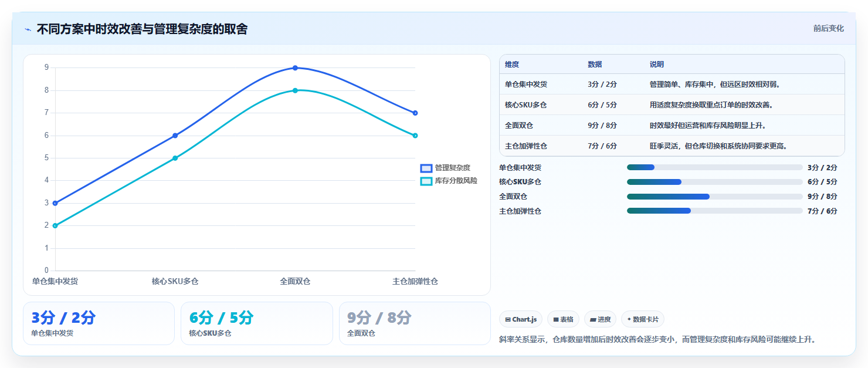Click the 管理复杂度 point at 单仓集中发货 (3)
This screenshot has height=368, width=868.
click(x=55, y=203)
